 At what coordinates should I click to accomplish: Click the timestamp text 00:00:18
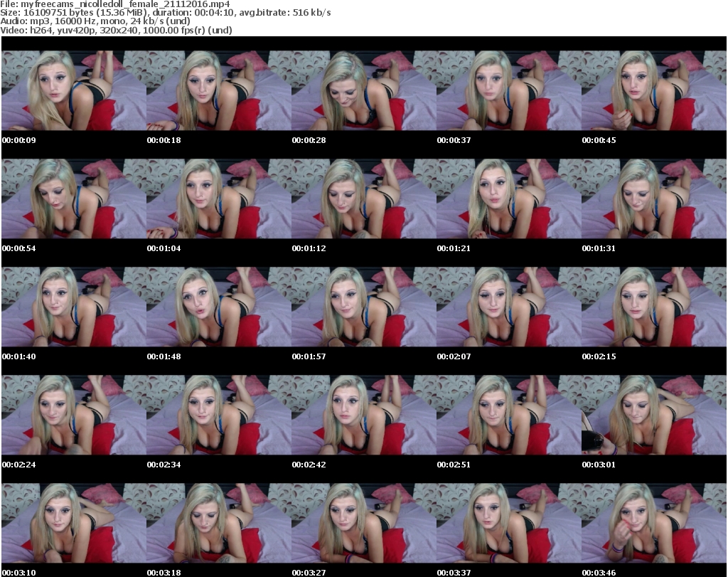coord(164,140)
